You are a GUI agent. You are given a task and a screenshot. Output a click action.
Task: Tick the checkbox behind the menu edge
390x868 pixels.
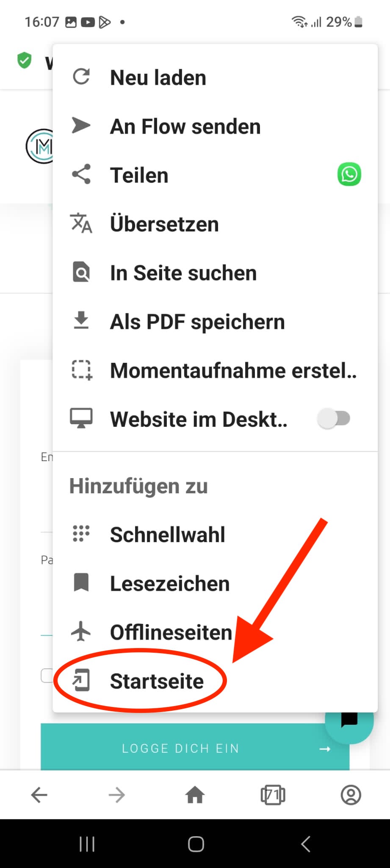click(x=47, y=676)
